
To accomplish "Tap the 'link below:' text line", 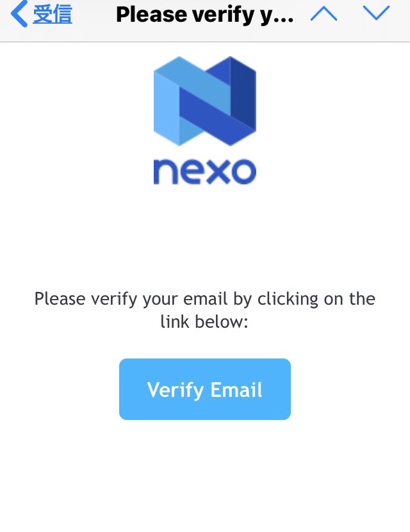I will pos(204,321).
